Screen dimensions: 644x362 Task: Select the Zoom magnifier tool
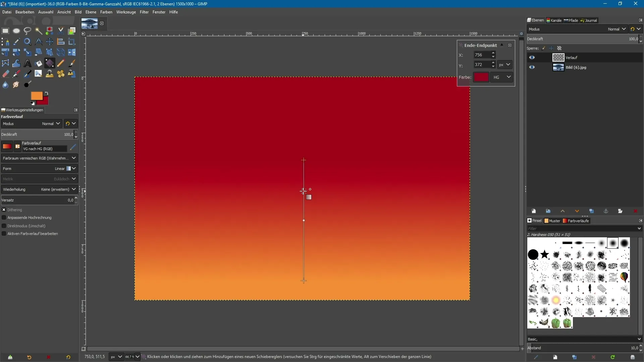coord(28,42)
